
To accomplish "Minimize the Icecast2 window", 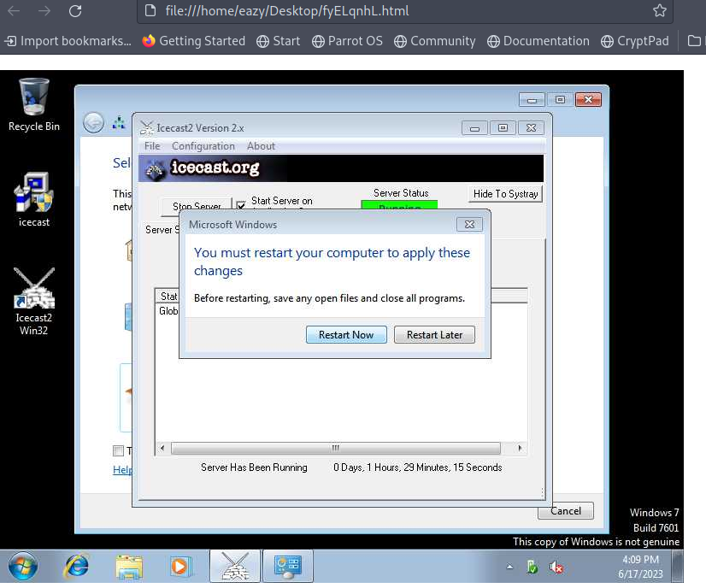I will coord(474,128).
